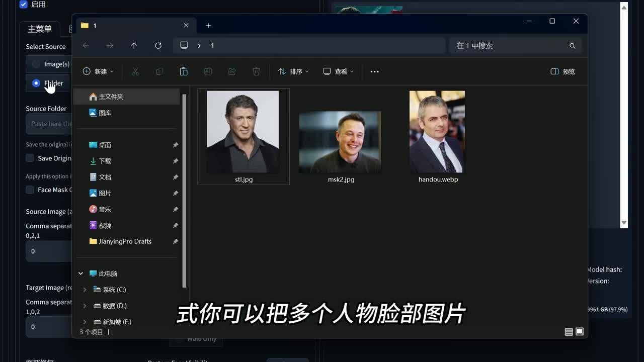Select the msk2.jpg thumbnail
This screenshot has height=362, width=644.
pos(340,142)
